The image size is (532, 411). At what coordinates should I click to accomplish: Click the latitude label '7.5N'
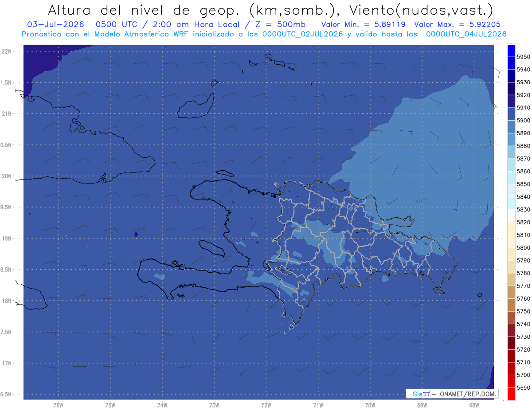coord(7,332)
